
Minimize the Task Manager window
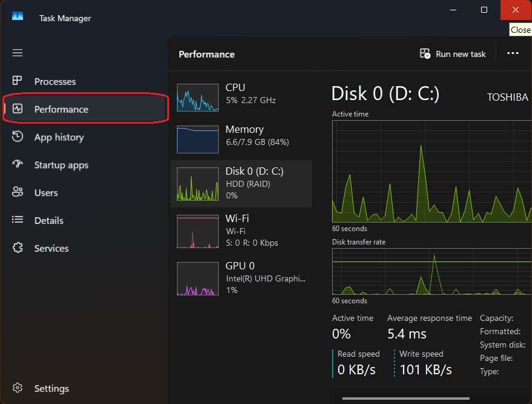(x=453, y=10)
